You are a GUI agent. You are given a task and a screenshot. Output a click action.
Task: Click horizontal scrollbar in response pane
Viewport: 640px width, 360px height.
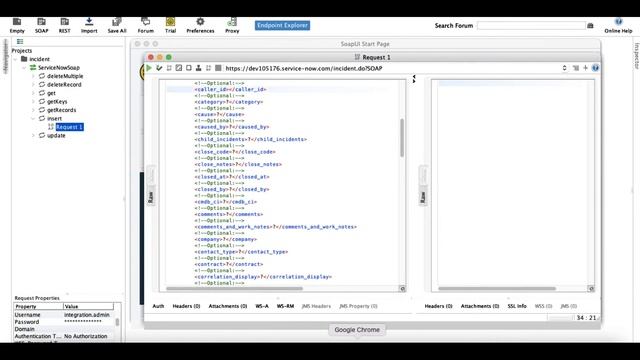point(497,289)
